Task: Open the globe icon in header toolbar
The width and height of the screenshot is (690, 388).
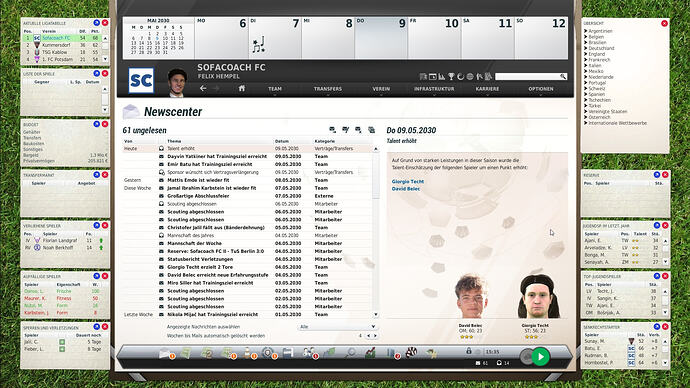Action: [470, 77]
